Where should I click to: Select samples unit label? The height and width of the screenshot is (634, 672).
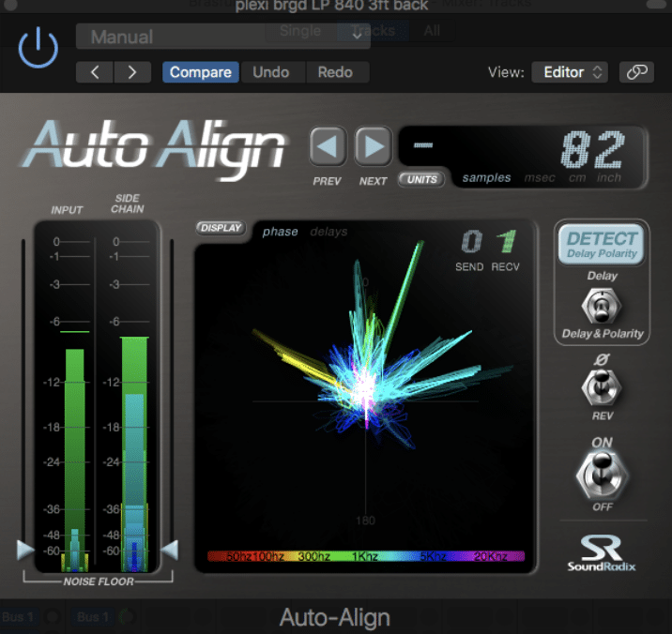tap(486, 178)
